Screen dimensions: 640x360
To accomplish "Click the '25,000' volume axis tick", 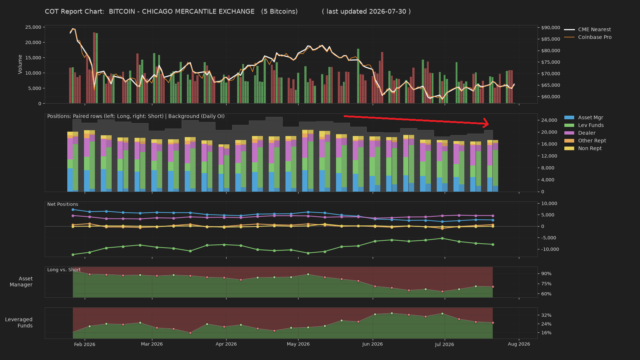I will pos(33,27).
